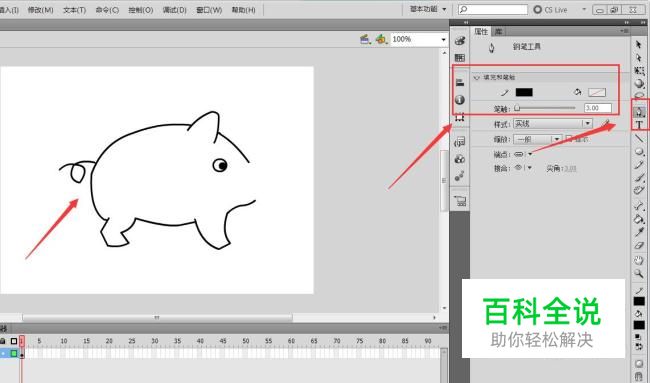The width and height of the screenshot is (650, 383).
Task: Toggle show all layers as outlines
Action: (14, 341)
